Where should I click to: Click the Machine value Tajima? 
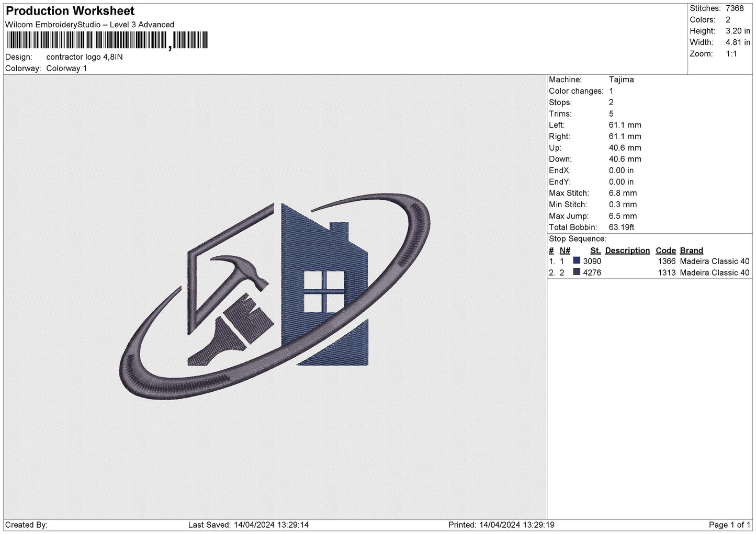(622, 79)
